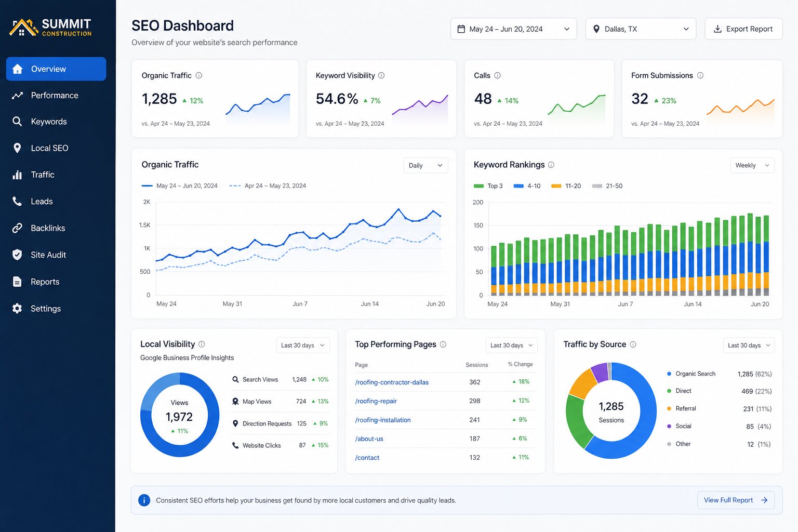Open the Weekly dropdown in Keyword Rankings

pyautogui.click(x=752, y=165)
